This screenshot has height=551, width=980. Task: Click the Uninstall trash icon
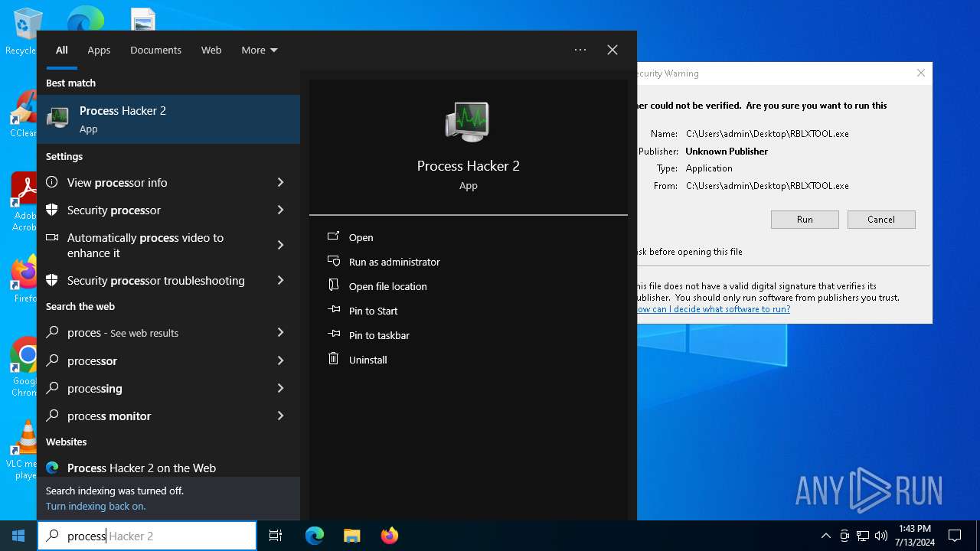click(x=333, y=359)
